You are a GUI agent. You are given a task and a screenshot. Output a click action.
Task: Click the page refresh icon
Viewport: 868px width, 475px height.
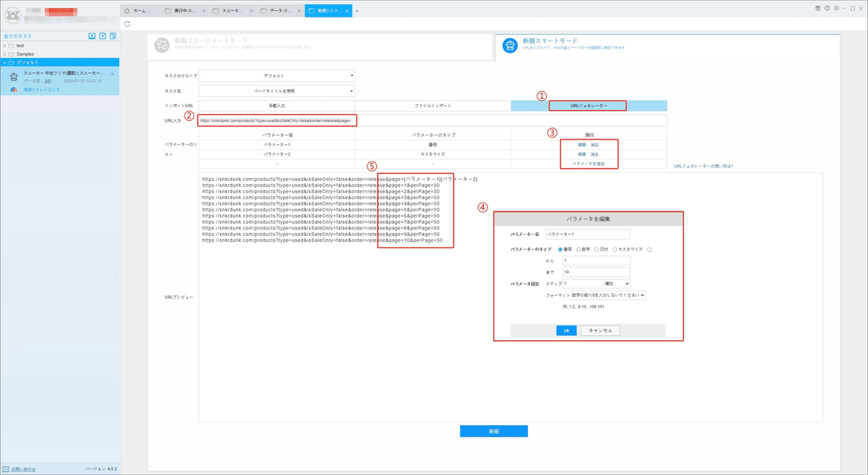click(128, 24)
